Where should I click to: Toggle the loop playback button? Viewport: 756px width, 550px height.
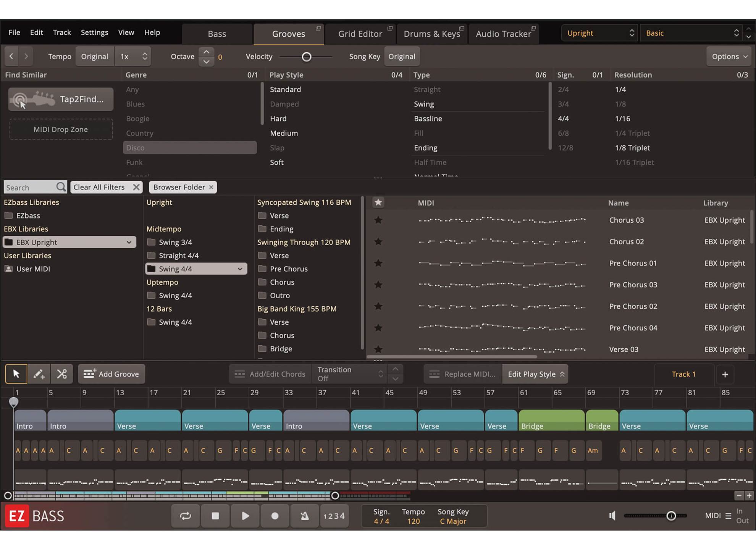coord(185,516)
